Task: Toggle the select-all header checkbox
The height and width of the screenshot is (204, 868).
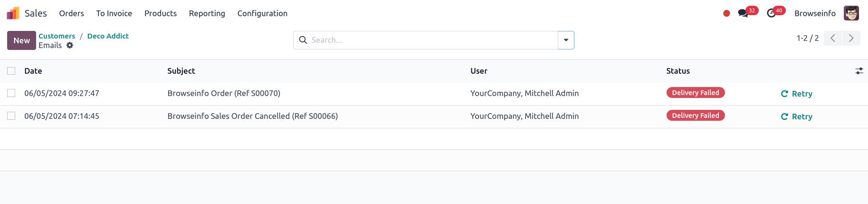Action: (11, 71)
